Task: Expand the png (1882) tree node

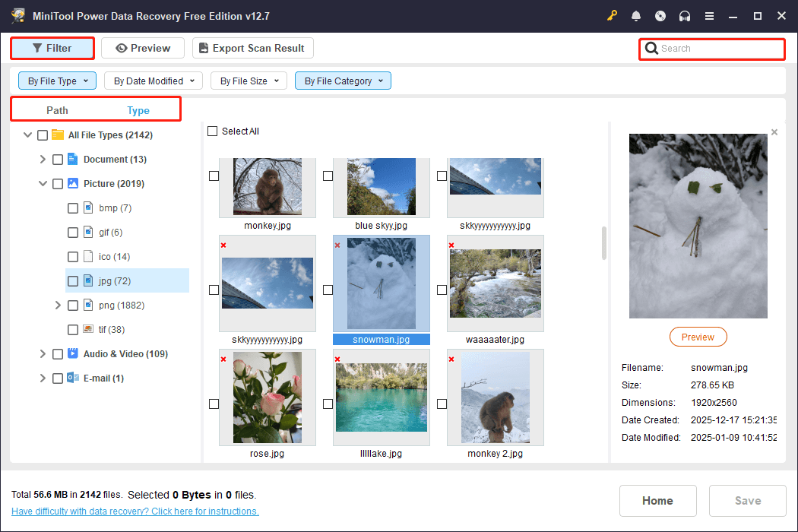Action: pyautogui.click(x=58, y=306)
